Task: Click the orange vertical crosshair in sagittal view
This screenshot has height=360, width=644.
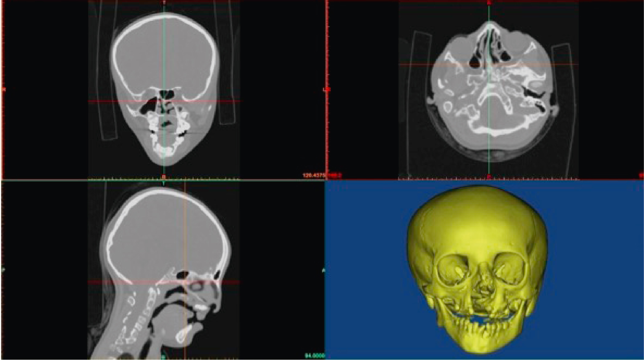Action: 185,233
